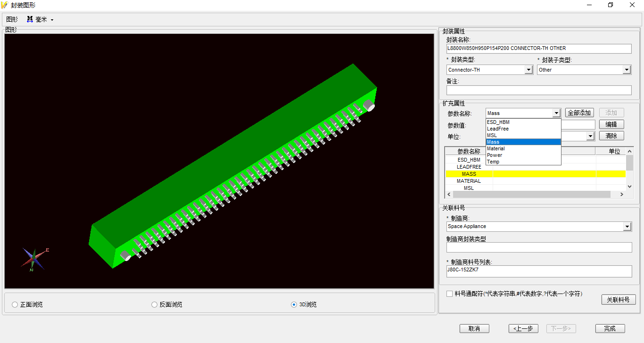Click the app icon in title bar
The image size is (644, 343).
[x=5, y=5]
